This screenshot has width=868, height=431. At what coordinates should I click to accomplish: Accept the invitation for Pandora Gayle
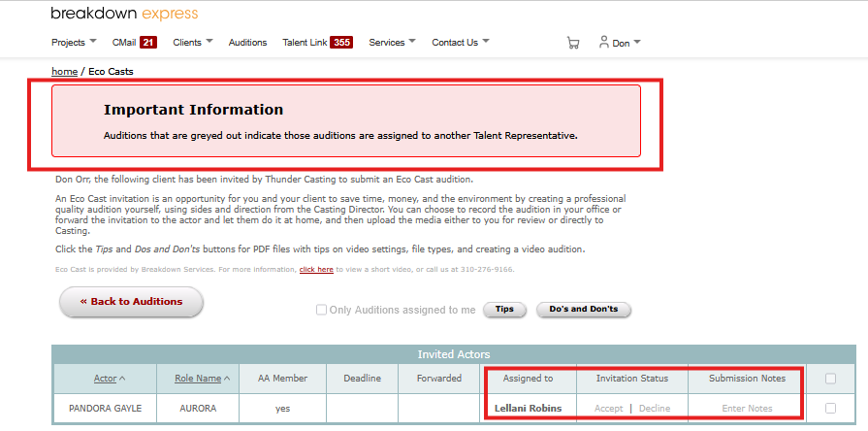point(608,409)
